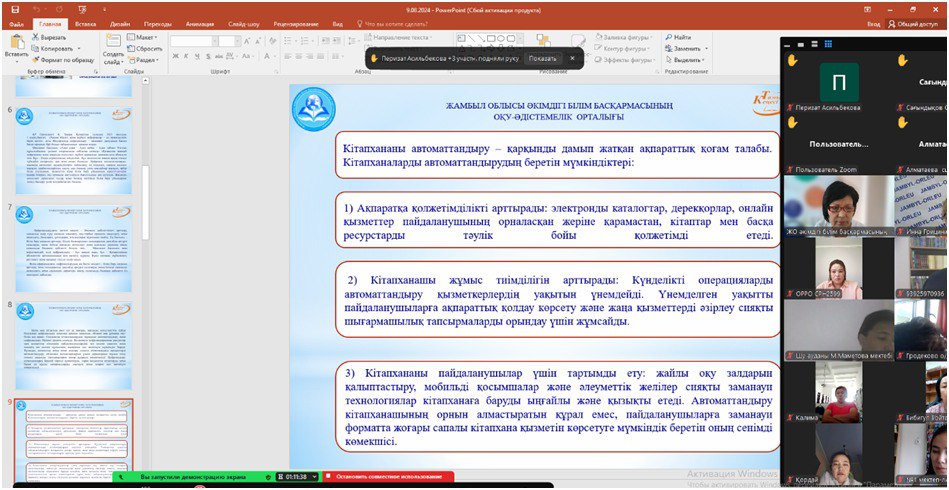The image size is (949, 490).
Task: Switch to the Переходы tab
Action: 158,24
